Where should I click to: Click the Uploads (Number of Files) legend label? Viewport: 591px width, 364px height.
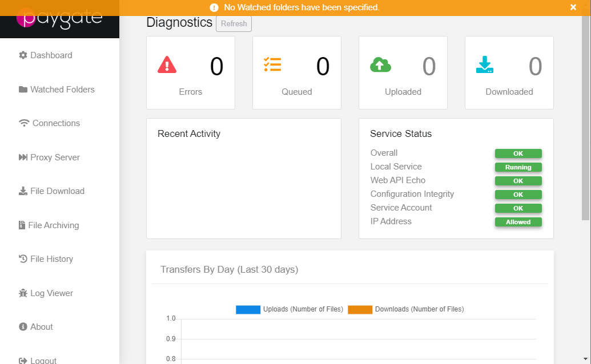pos(303,309)
